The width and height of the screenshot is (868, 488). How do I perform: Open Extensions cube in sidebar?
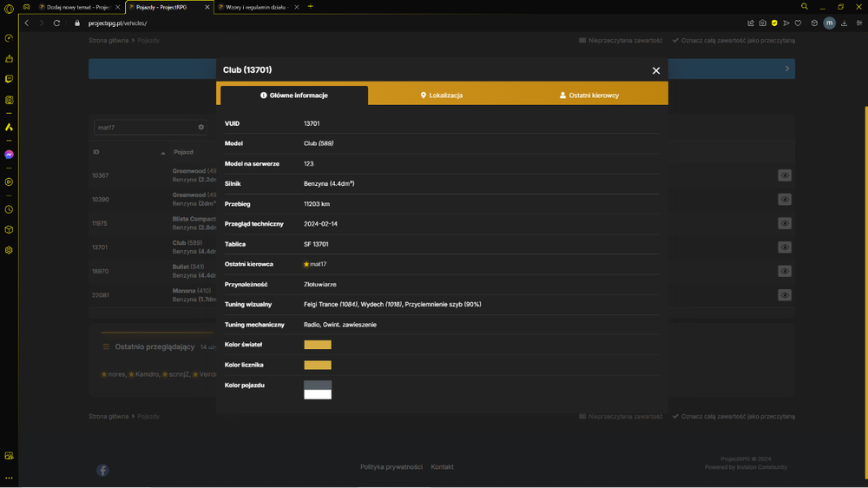click(x=9, y=230)
